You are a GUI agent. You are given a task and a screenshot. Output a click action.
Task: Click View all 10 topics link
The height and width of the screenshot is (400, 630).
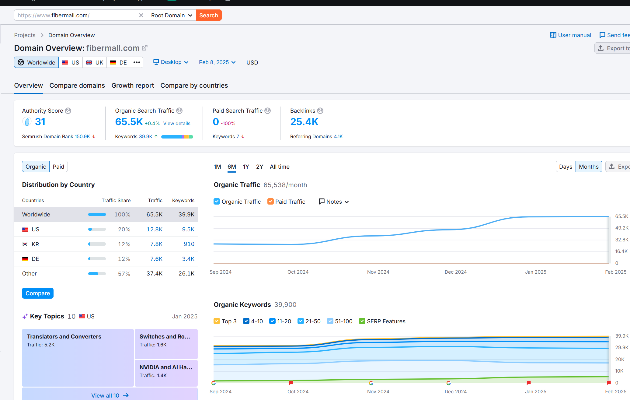click(x=110, y=395)
